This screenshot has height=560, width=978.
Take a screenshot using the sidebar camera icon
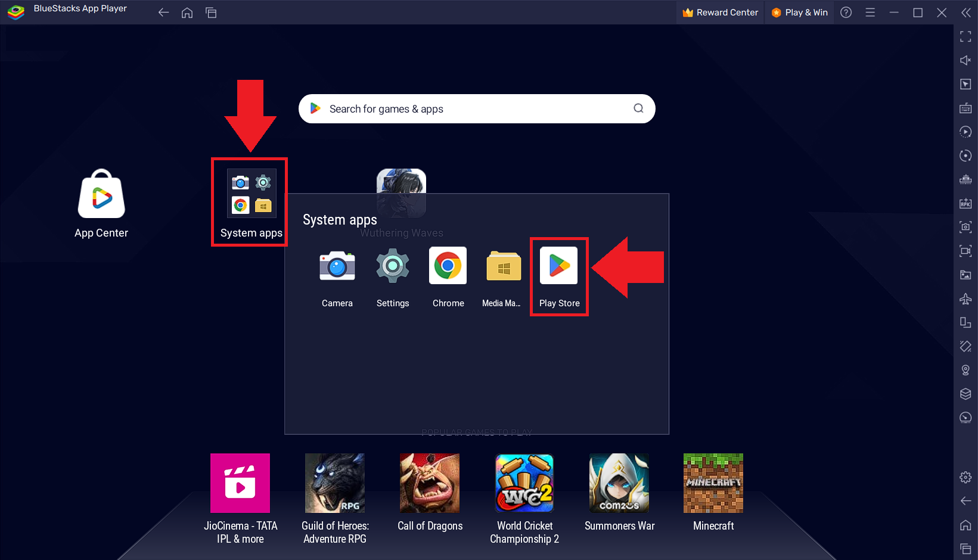[965, 227]
